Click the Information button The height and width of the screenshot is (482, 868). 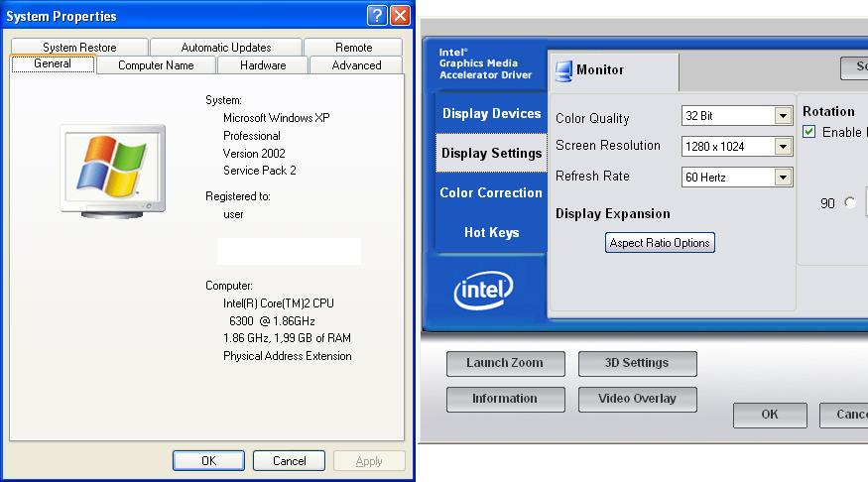point(505,399)
